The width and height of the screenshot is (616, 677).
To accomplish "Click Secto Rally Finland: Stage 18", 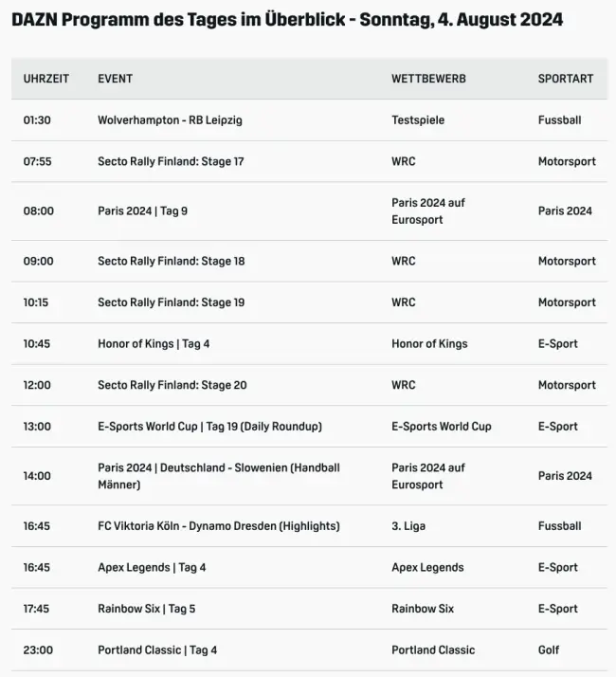I will tap(171, 261).
